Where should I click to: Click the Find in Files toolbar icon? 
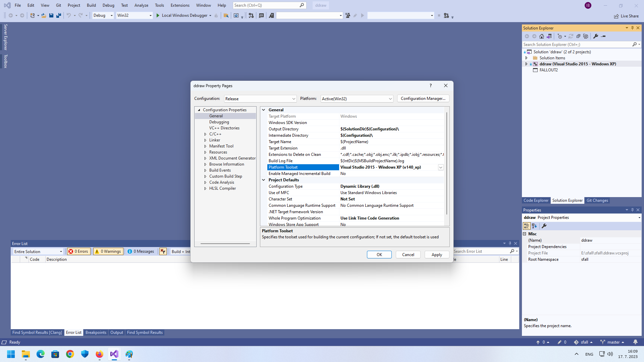226,15
